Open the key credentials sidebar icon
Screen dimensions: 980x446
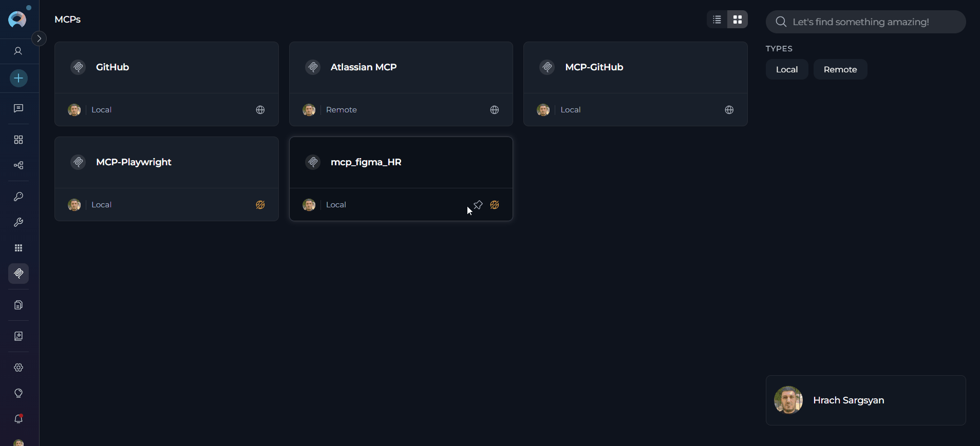(x=18, y=197)
